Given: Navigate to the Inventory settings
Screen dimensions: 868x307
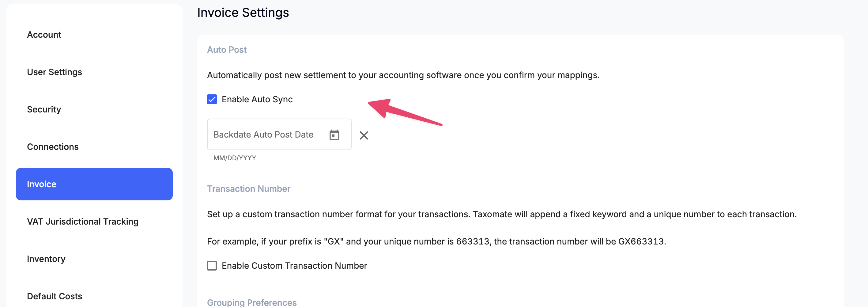Looking at the screenshot, I should (46, 259).
